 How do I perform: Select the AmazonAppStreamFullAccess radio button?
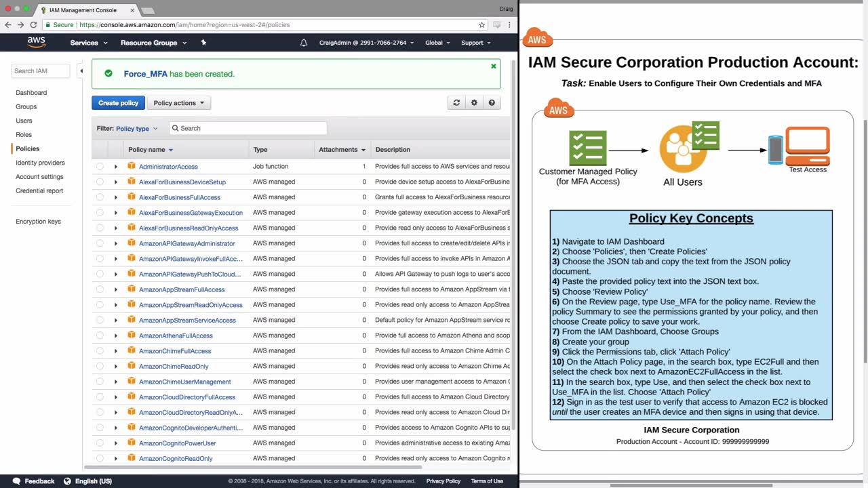coord(100,289)
